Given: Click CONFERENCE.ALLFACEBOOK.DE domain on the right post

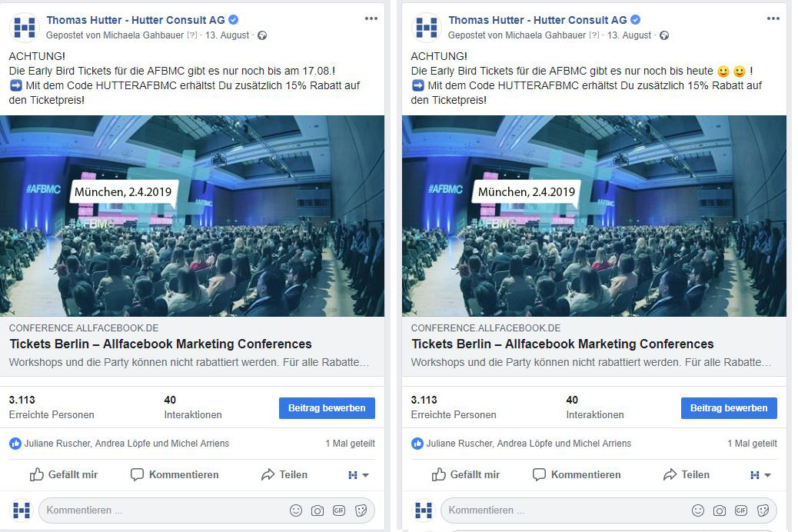Looking at the screenshot, I should click(486, 328).
